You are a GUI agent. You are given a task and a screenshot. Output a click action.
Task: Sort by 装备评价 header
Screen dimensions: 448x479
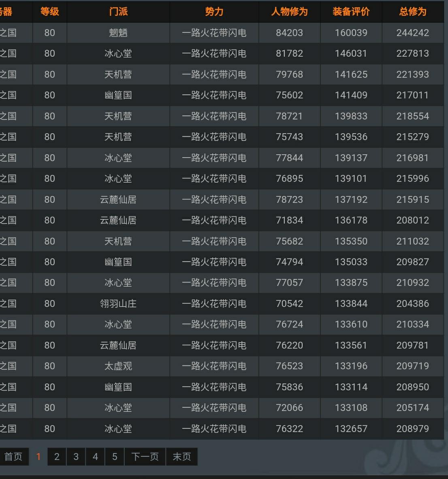point(351,12)
